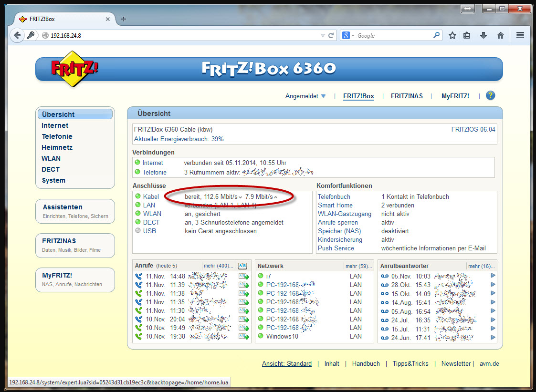Open the key/password icon in address bar

point(31,35)
